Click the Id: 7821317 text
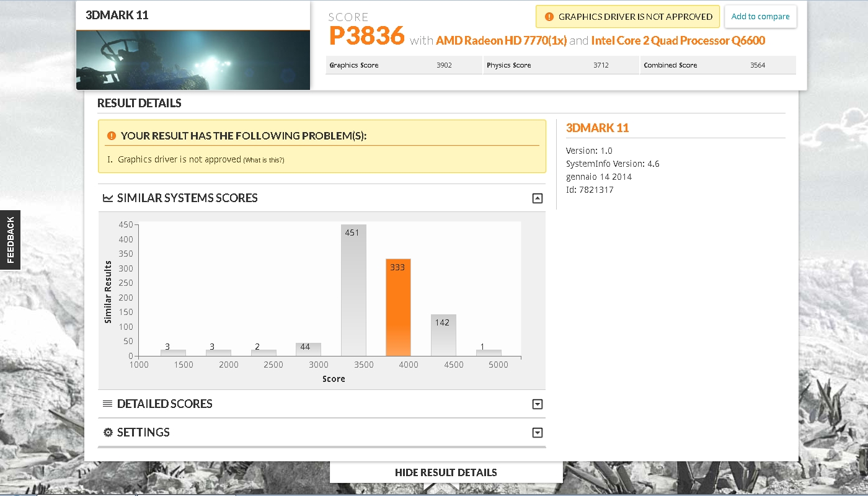The height and width of the screenshot is (496, 868). pos(590,190)
